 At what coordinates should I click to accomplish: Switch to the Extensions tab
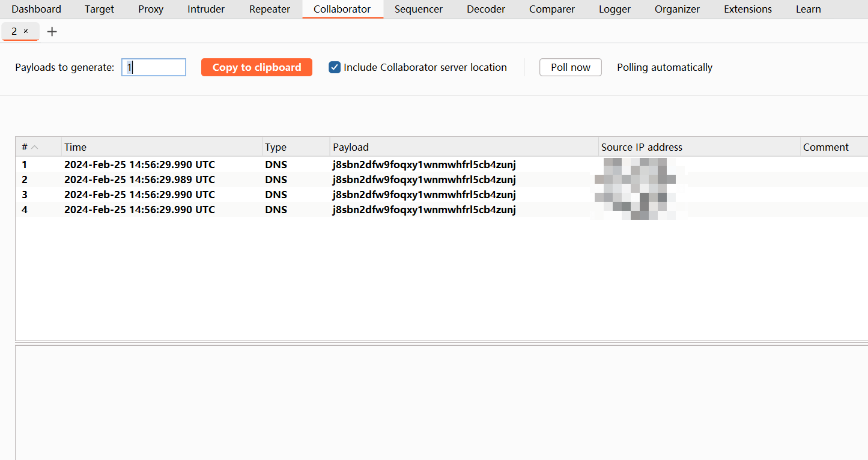[x=748, y=9]
